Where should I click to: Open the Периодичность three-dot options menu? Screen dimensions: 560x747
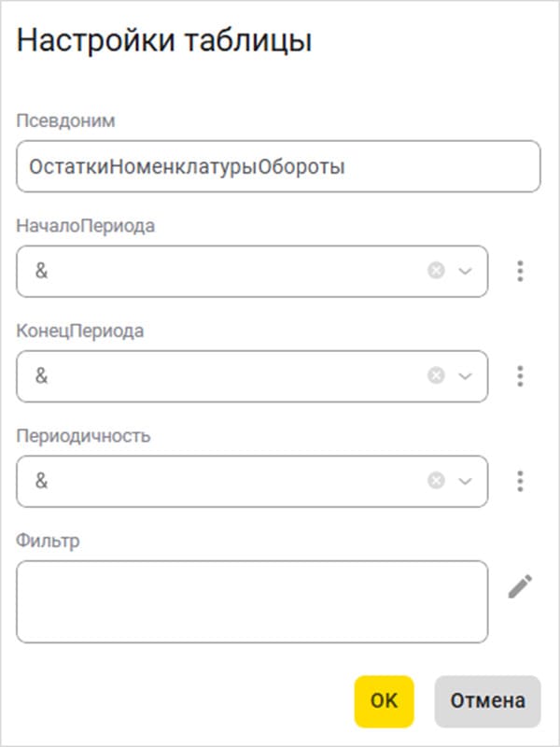tap(520, 481)
